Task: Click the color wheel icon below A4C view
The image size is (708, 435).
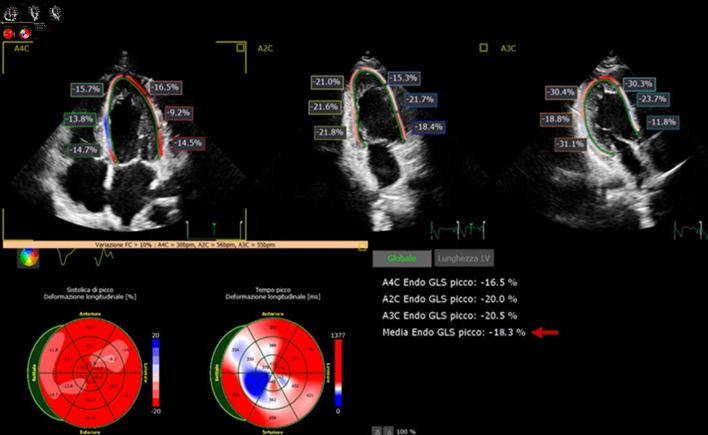Action: [x=30, y=257]
